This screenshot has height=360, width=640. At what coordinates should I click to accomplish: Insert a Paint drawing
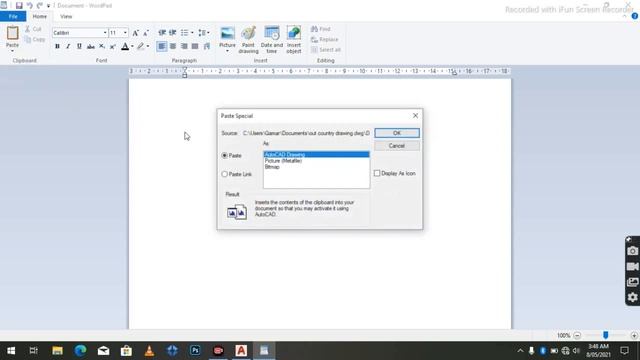coord(248,40)
